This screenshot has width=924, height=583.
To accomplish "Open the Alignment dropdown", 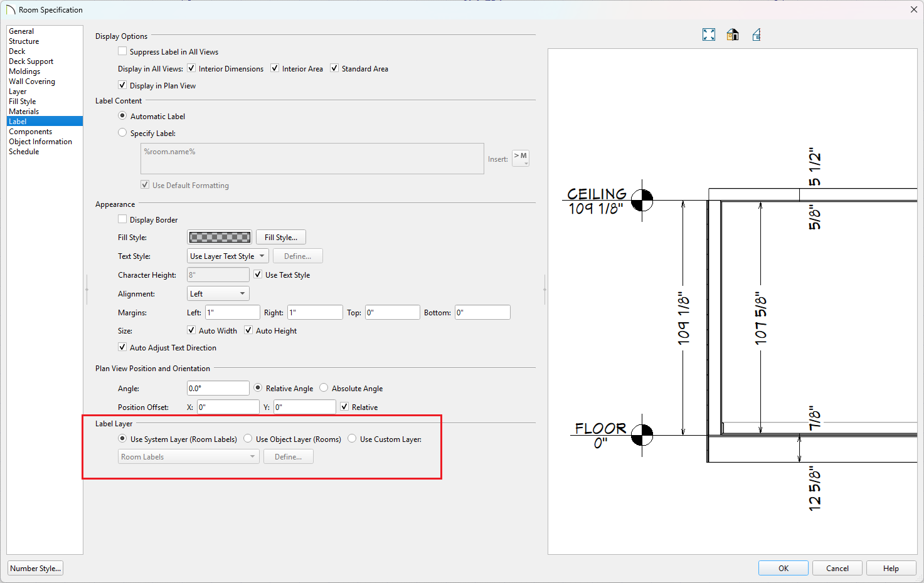I will [x=218, y=293].
